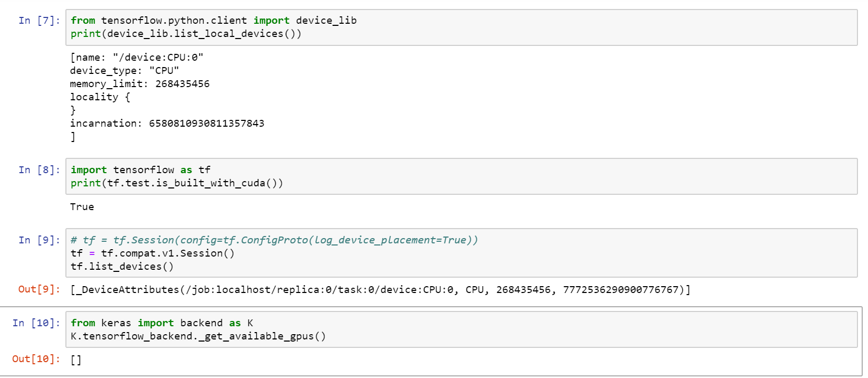
Task: Click the commented-out tf.Session ConfigProto line
Action: [x=274, y=240]
